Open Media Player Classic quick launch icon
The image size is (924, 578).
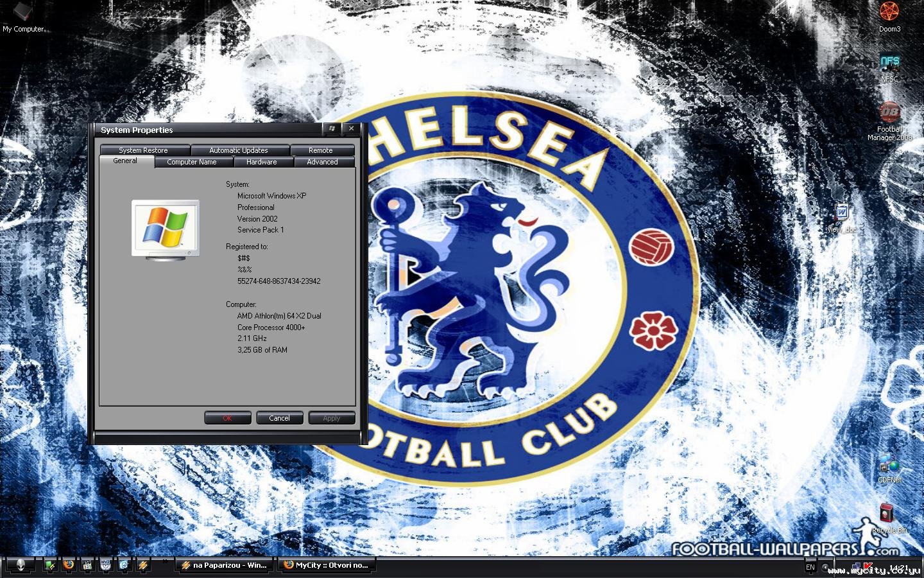(x=87, y=565)
